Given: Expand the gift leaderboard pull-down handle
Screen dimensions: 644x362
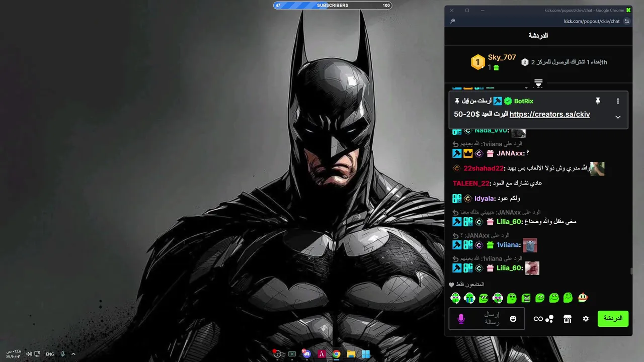Looking at the screenshot, I should [538, 83].
